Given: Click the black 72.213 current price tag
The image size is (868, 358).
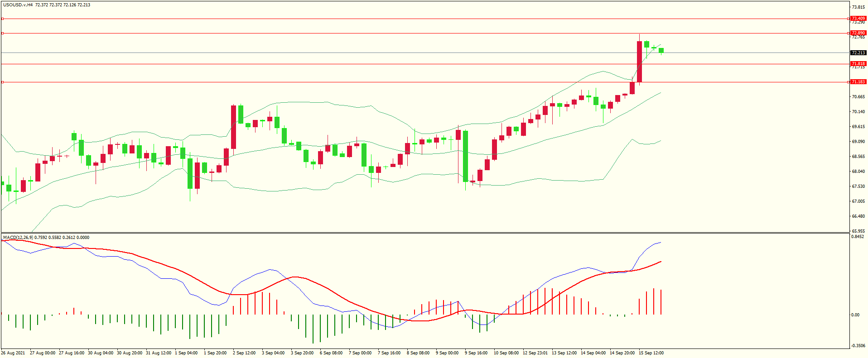Looking at the screenshot, I should (858, 53).
